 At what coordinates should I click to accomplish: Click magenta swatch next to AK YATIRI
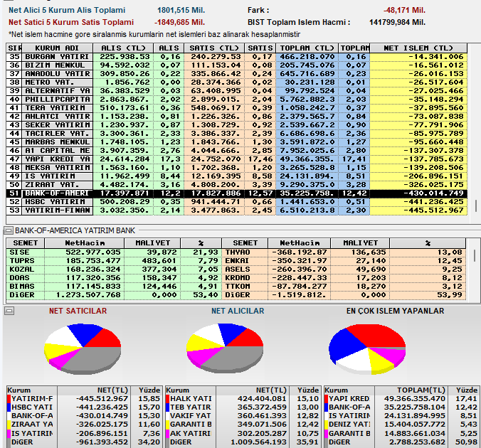pyautogui.click(x=167, y=433)
